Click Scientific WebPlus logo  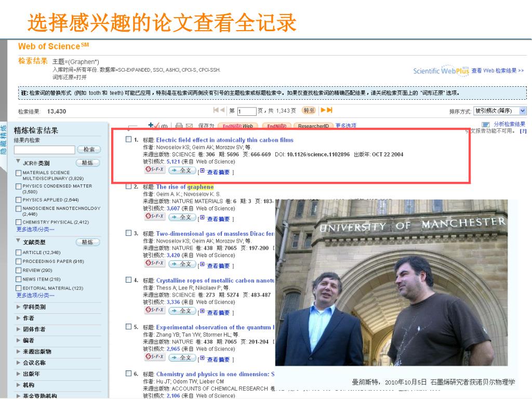coord(441,71)
